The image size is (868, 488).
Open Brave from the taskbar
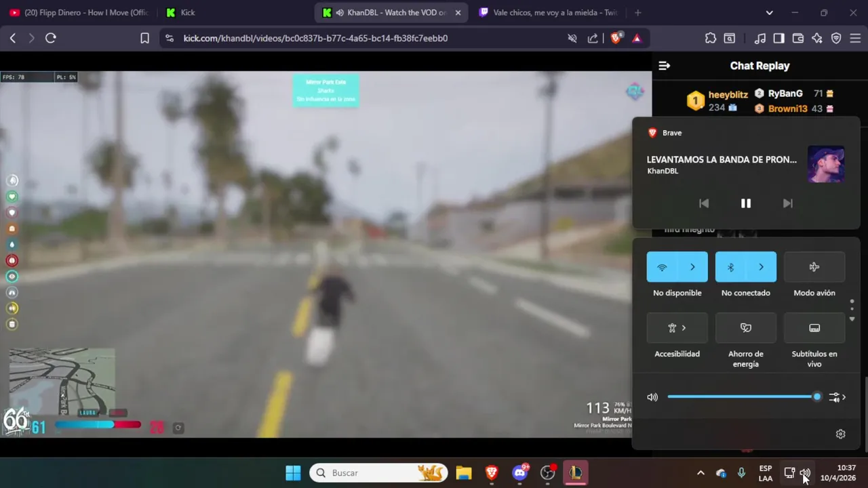point(492,472)
